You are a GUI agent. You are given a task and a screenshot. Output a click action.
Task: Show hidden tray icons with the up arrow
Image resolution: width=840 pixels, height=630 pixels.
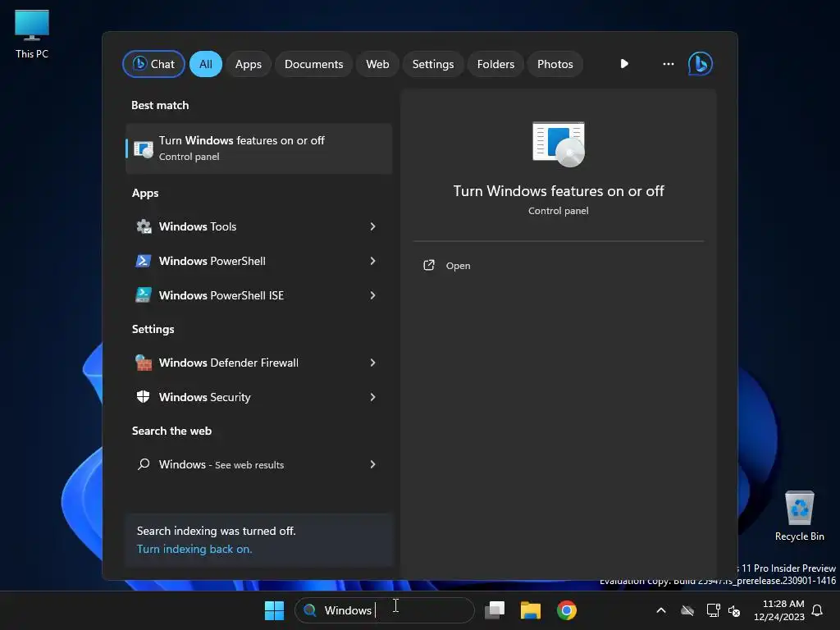pos(661,610)
